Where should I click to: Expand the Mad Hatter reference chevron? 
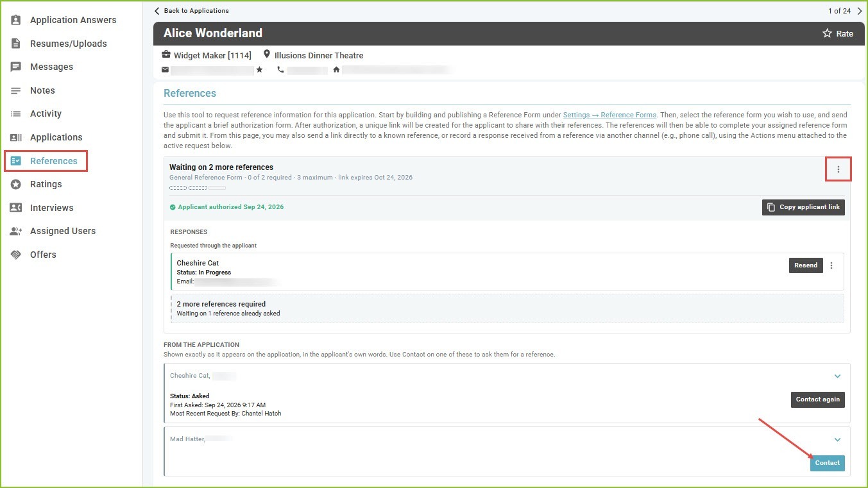837,440
